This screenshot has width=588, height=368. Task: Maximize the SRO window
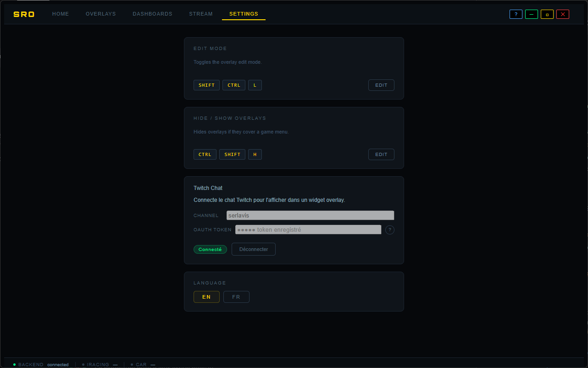pyautogui.click(x=547, y=14)
